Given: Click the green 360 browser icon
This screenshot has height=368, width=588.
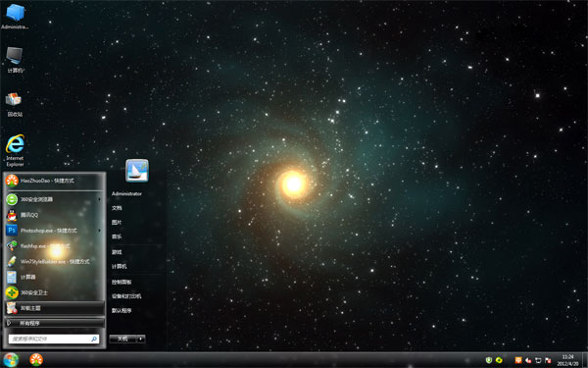Looking at the screenshot, I should click(12, 199).
